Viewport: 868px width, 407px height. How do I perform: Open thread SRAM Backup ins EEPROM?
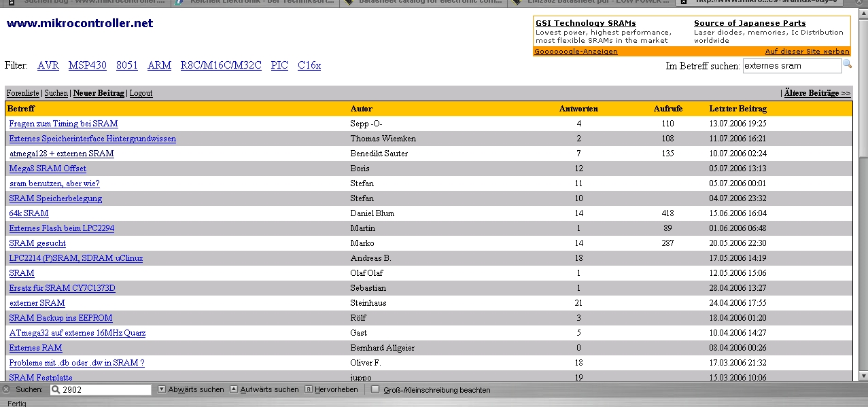click(61, 318)
